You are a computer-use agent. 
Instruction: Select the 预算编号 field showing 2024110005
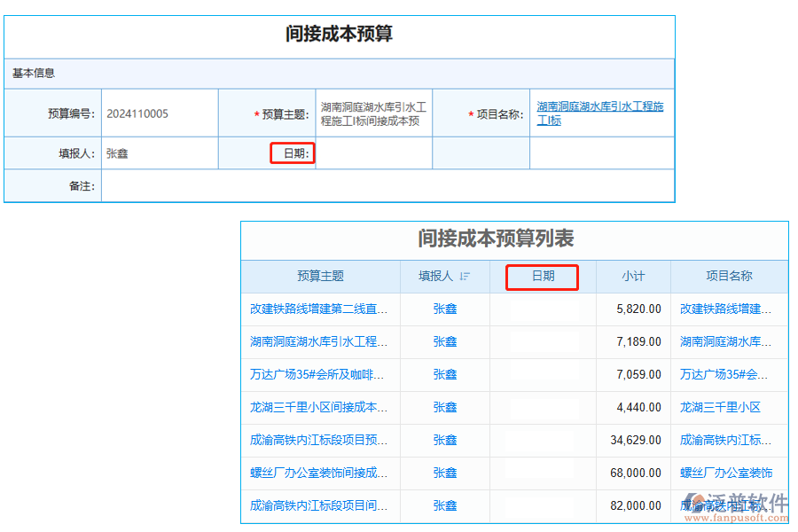160,113
